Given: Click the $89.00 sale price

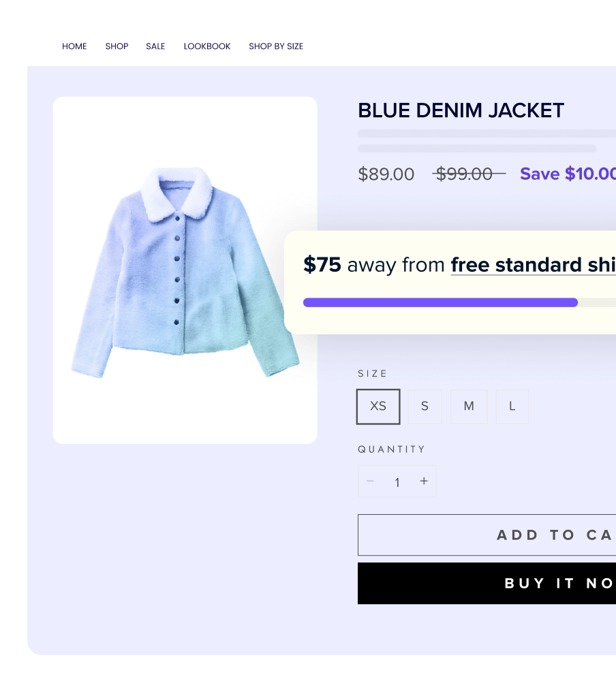Looking at the screenshot, I should (x=386, y=174).
